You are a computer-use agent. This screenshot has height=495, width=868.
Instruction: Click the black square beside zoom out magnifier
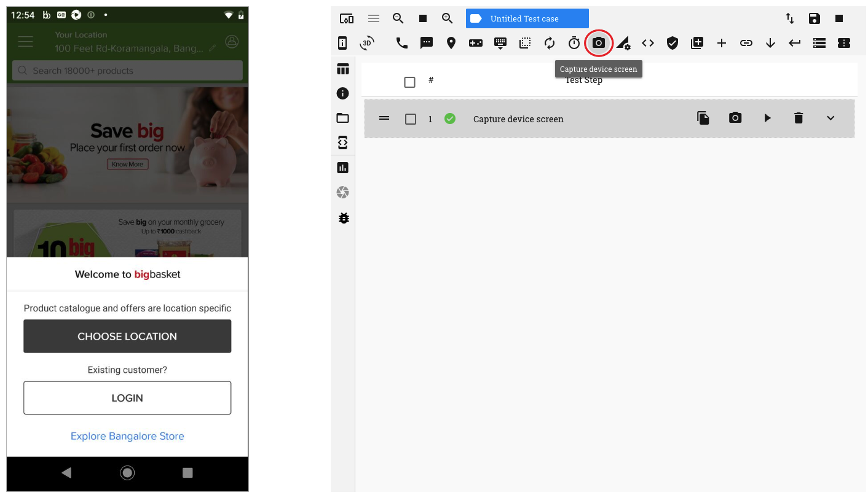[x=423, y=18]
